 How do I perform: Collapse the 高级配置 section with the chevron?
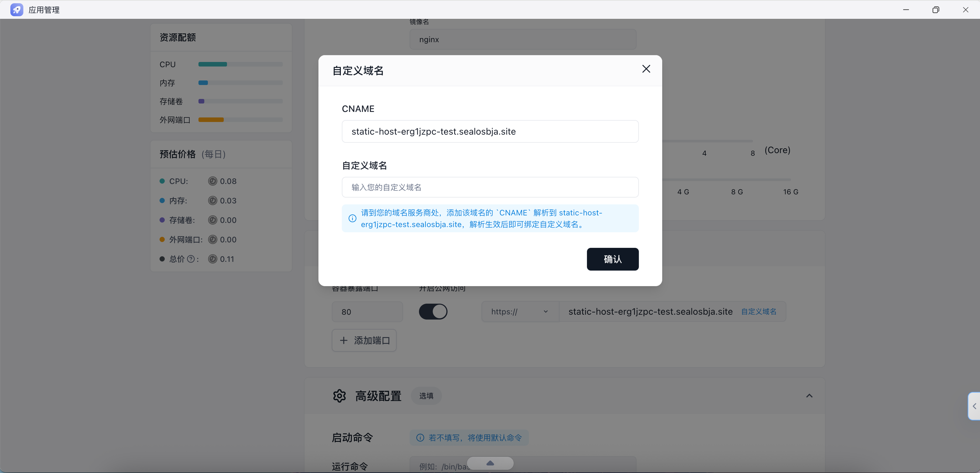809,396
